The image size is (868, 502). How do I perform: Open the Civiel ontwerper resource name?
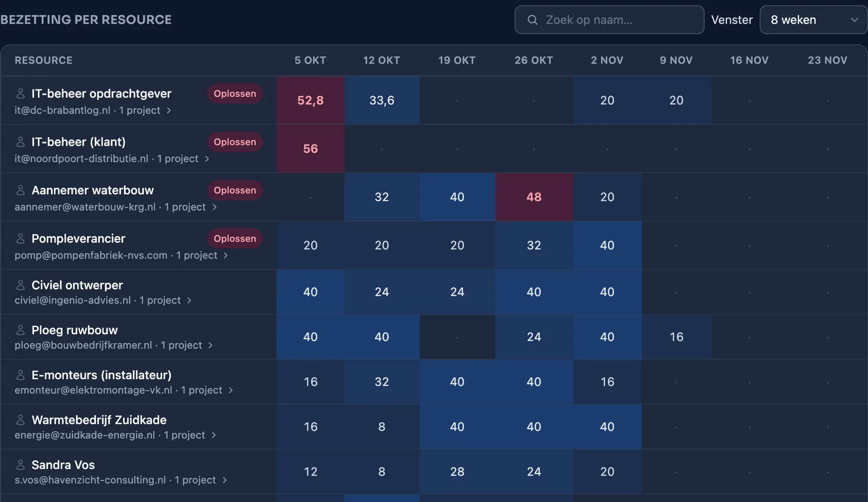click(x=77, y=285)
